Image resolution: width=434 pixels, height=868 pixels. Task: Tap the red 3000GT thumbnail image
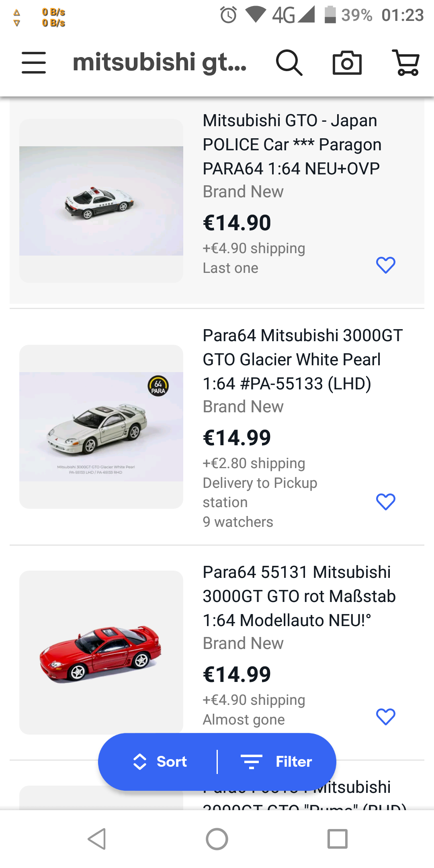point(101,652)
